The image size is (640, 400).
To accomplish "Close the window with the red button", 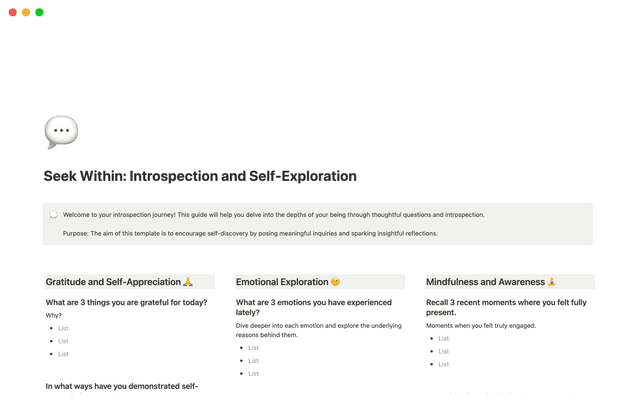I will (x=13, y=12).
